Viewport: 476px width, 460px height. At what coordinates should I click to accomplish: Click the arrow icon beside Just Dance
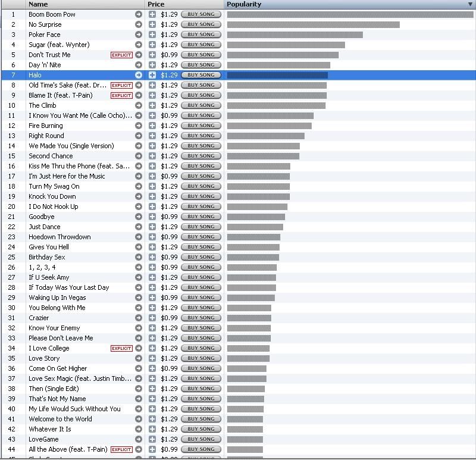coord(139,227)
